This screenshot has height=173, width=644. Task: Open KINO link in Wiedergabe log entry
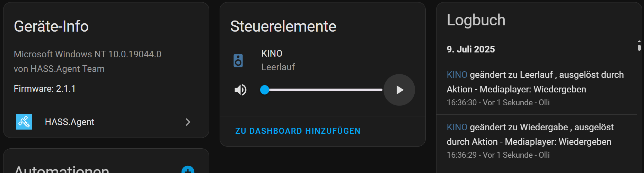(x=457, y=127)
